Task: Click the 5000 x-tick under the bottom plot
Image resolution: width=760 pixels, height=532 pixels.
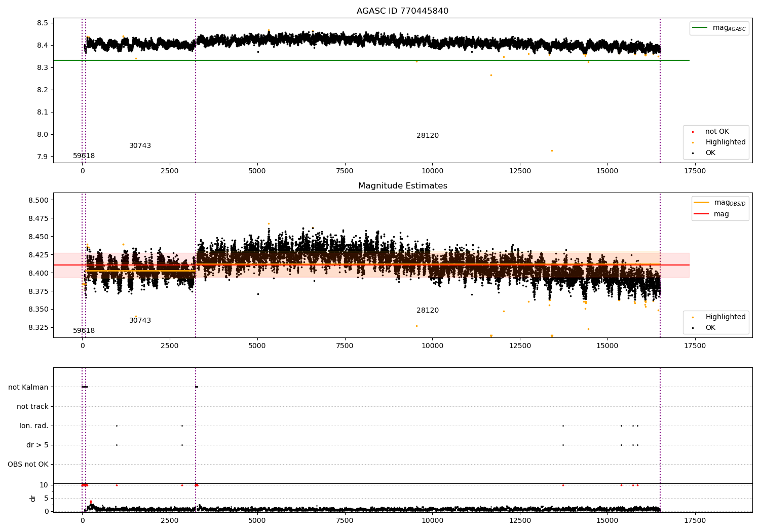Action: 257,521
